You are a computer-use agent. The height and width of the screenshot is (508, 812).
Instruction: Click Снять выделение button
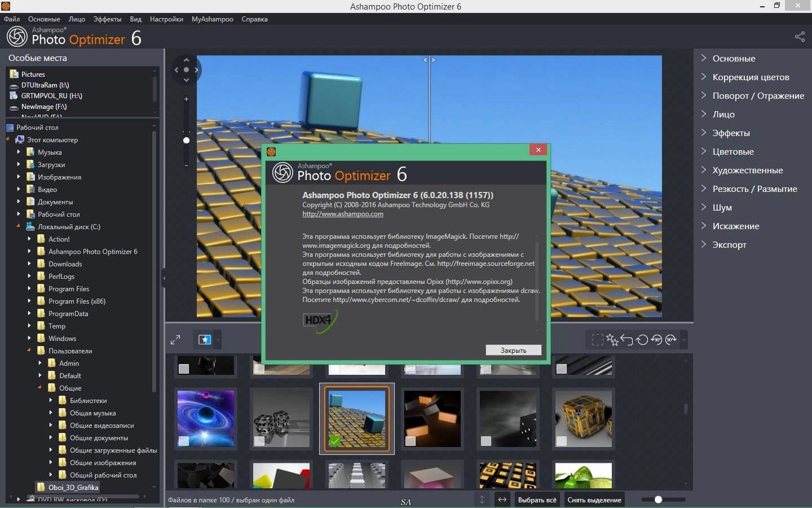click(x=594, y=500)
